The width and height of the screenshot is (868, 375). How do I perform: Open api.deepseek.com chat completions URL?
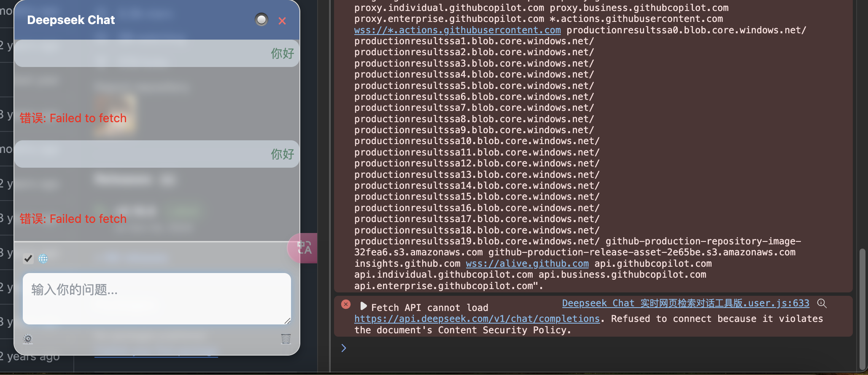pyautogui.click(x=477, y=319)
